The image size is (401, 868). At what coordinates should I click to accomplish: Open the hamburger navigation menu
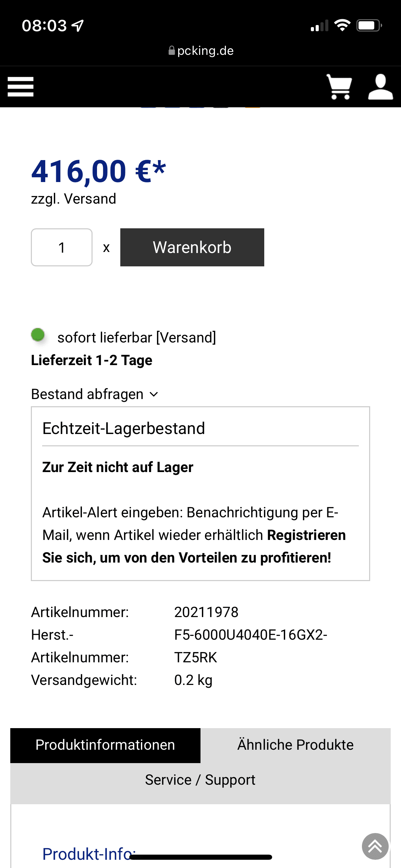point(21,86)
